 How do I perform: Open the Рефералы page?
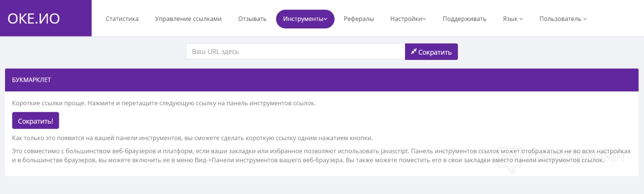click(359, 19)
